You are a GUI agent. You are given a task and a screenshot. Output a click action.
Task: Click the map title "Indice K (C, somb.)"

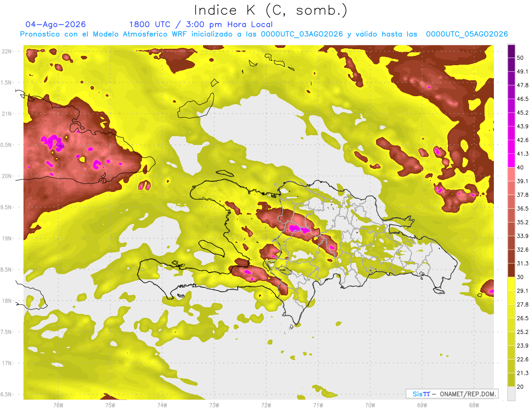coord(270,10)
